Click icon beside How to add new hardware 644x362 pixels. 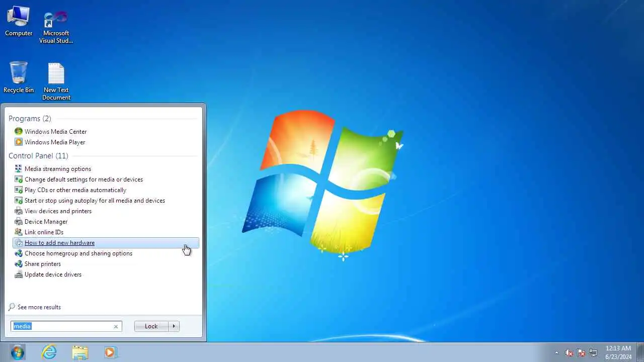tap(19, 243)
